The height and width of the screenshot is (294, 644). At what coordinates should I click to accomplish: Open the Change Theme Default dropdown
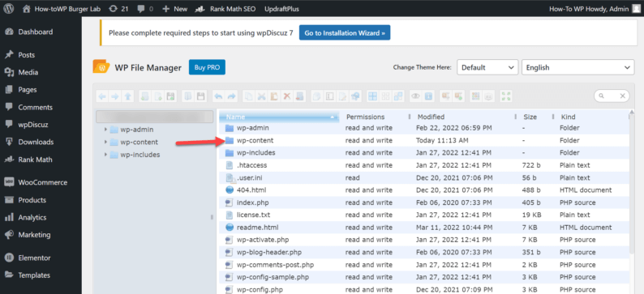(487, 68)
